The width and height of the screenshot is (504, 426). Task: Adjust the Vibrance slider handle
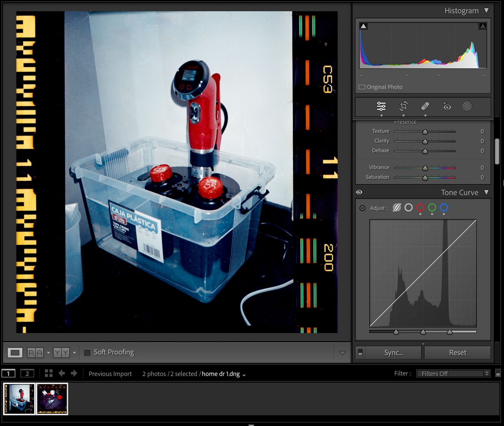click(x=425, y=168)
